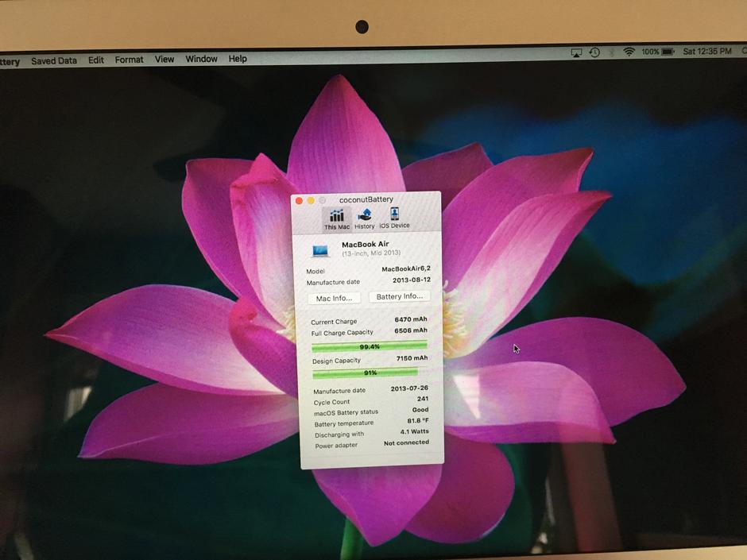The width and height of the screenshot is (747, 560).
Task: Click the 81.8 °F battery temperature value
Action: click(418, 420)
